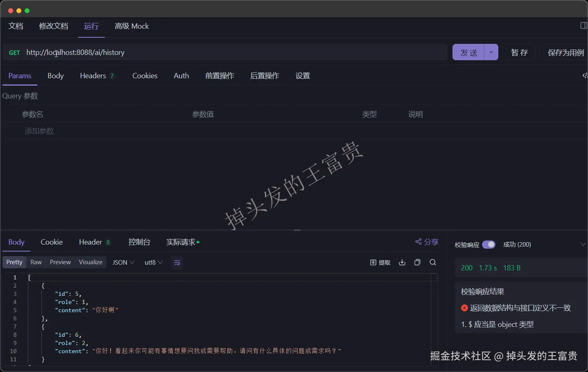588x372 pixels.
Task: Toggle the word wrap icon
Action: coord(177,263)
